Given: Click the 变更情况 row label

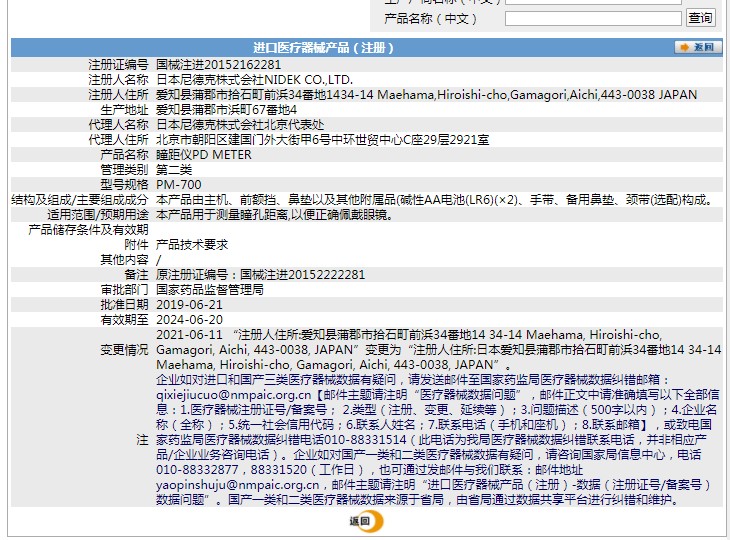Looking at the screenshot, I should coord(124,350).
